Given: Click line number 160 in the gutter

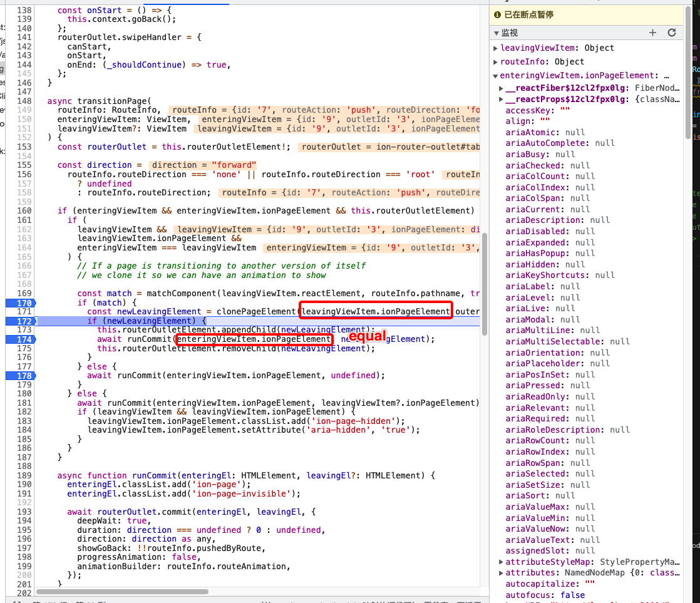Looking at the screenshot, I should 24,210.
